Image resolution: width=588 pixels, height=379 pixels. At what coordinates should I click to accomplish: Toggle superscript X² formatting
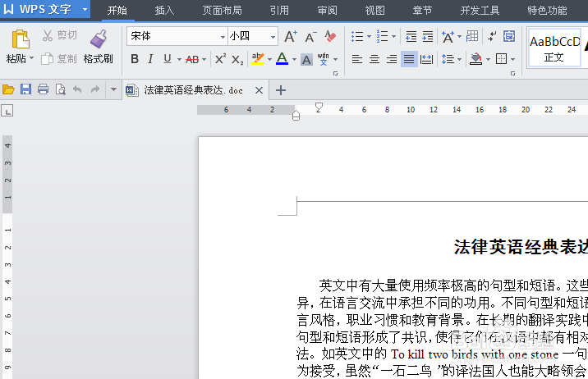[x=220, y=58]
